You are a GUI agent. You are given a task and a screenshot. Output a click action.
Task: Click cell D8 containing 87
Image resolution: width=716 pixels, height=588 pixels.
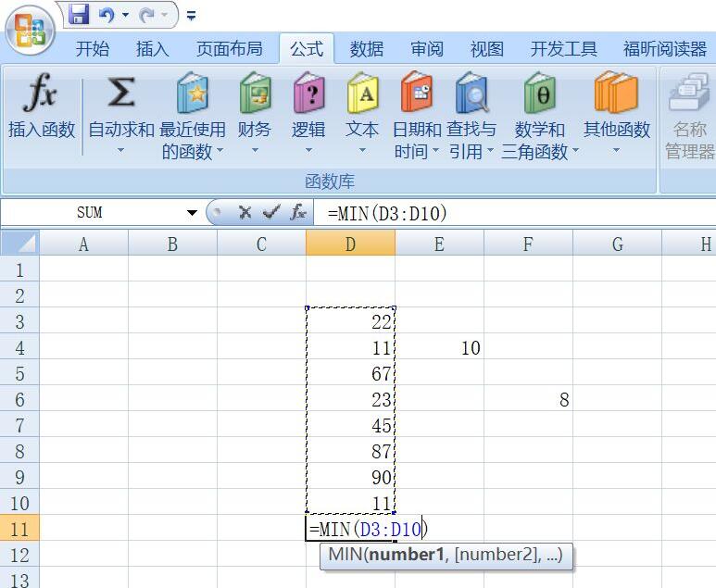pos(350,451)
